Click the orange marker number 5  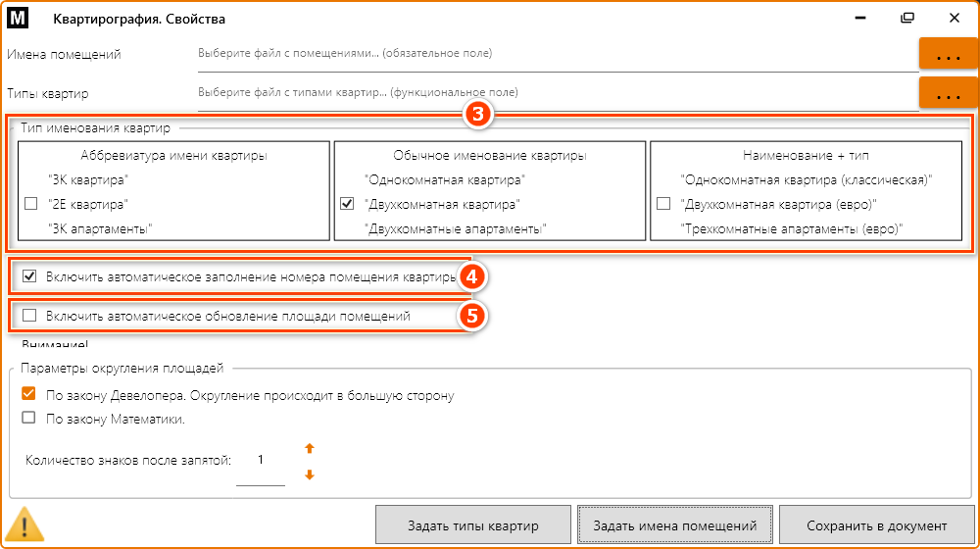(x=471, y=317)
